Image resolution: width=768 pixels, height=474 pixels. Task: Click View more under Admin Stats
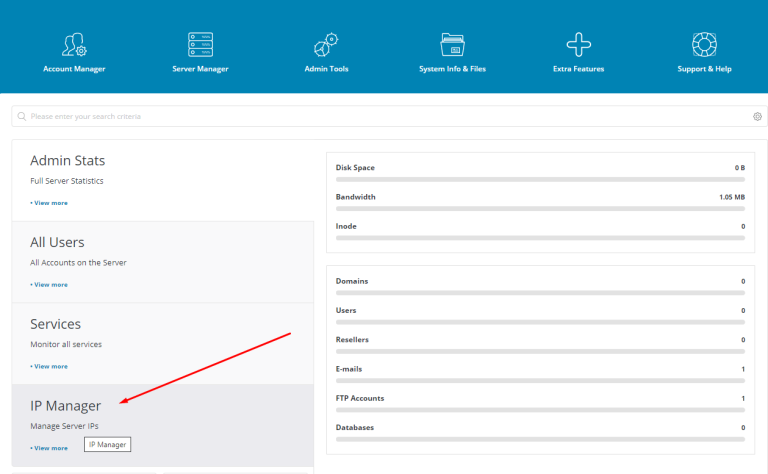(50, 203)
